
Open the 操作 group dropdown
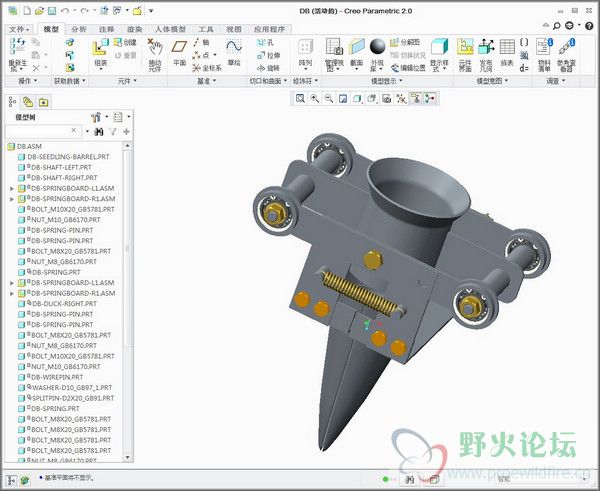(x=28, y=81)
